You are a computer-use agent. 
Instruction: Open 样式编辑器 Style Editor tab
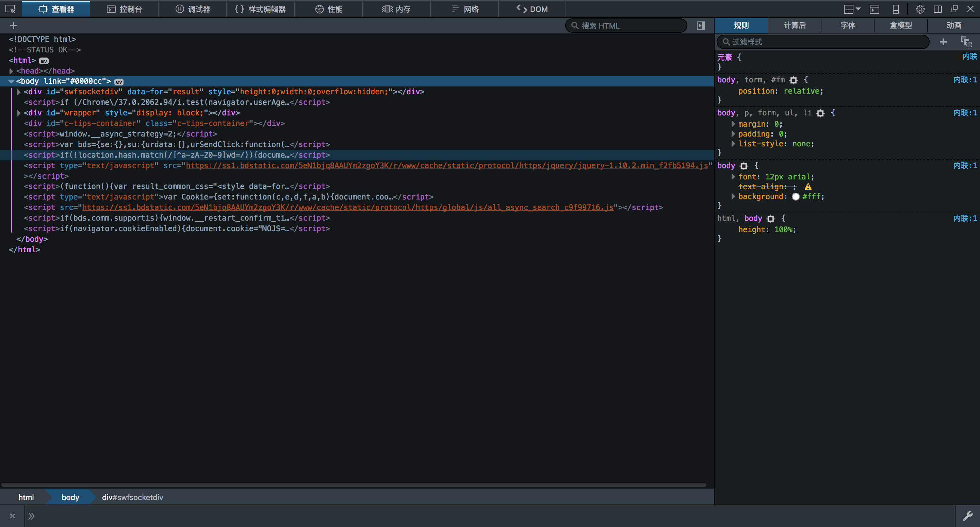(x=260, y=9)
